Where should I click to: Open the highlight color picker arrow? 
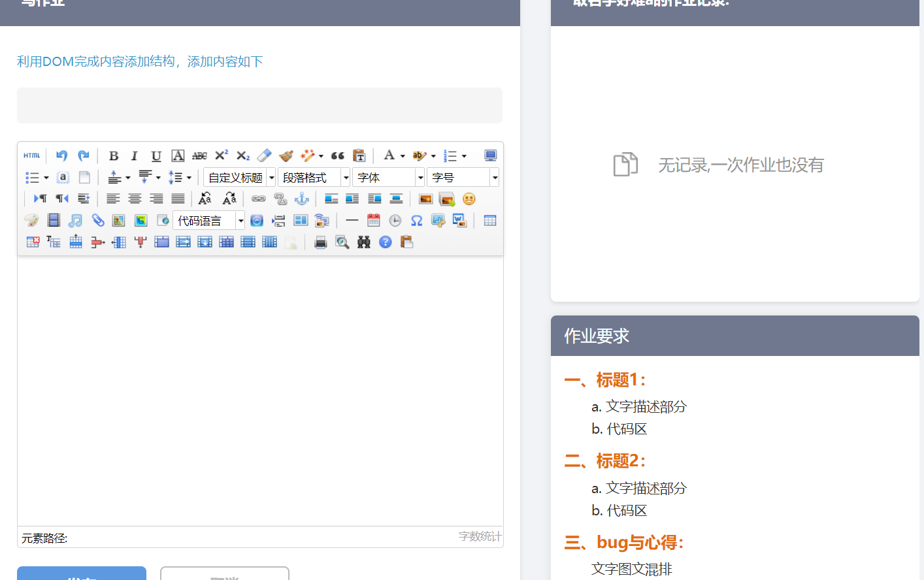[x=433, y=156]
